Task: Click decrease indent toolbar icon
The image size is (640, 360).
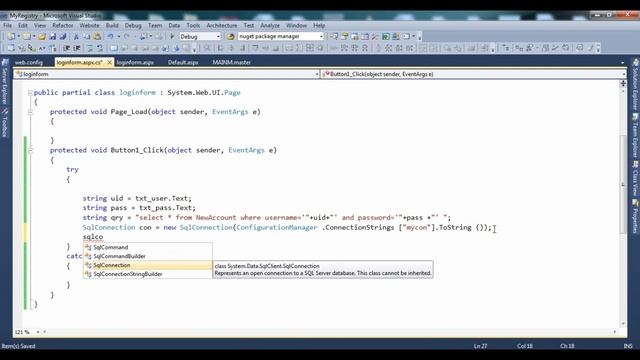Action: click(x=67, y=48)
